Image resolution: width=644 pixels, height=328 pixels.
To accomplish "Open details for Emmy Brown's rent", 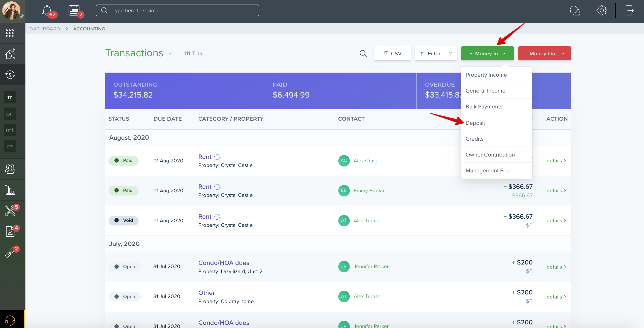I will point(556,191).
